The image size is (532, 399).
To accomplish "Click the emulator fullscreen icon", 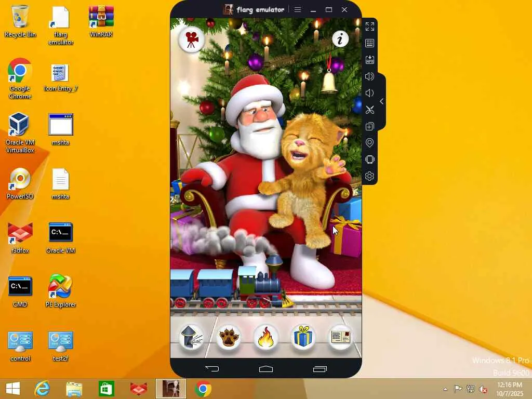I will tap(369, 26).
